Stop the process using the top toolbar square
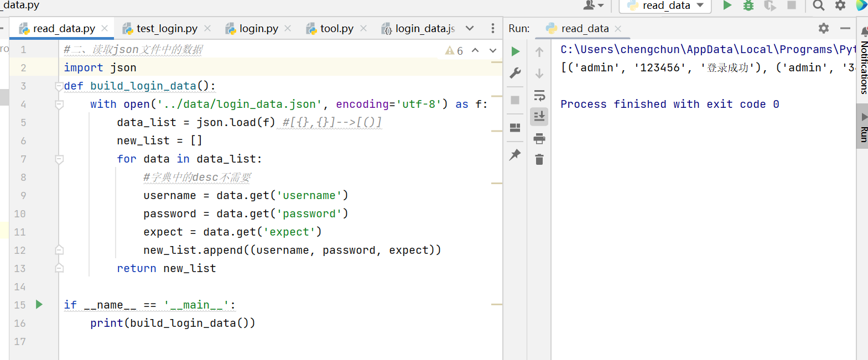The image size is (868, 360). [x=792, y=6]
